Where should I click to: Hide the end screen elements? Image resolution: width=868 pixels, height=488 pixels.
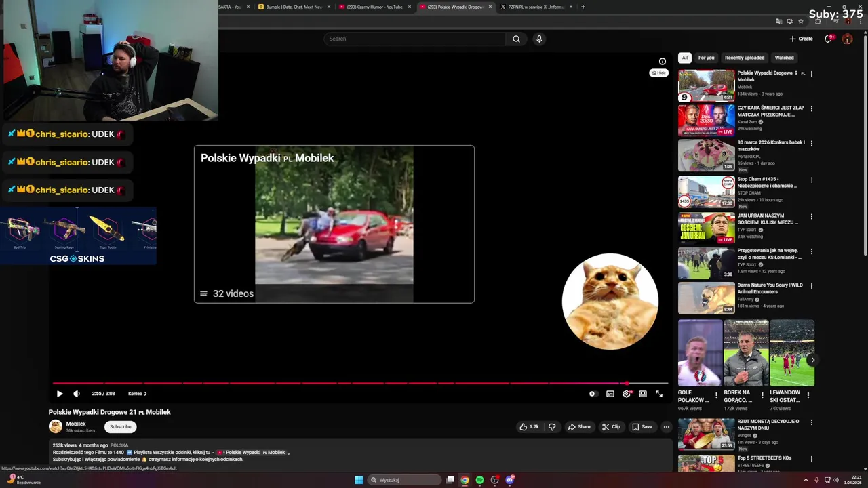tap(659, 73)
